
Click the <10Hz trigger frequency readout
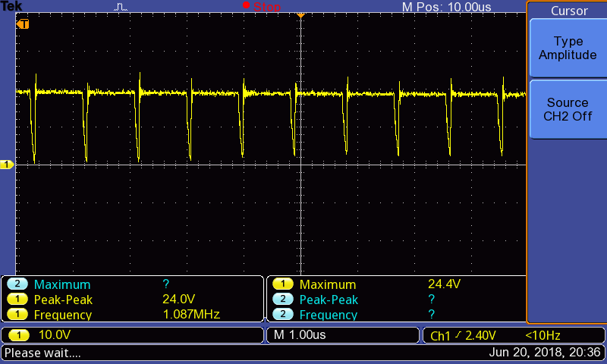pos(543,335)
